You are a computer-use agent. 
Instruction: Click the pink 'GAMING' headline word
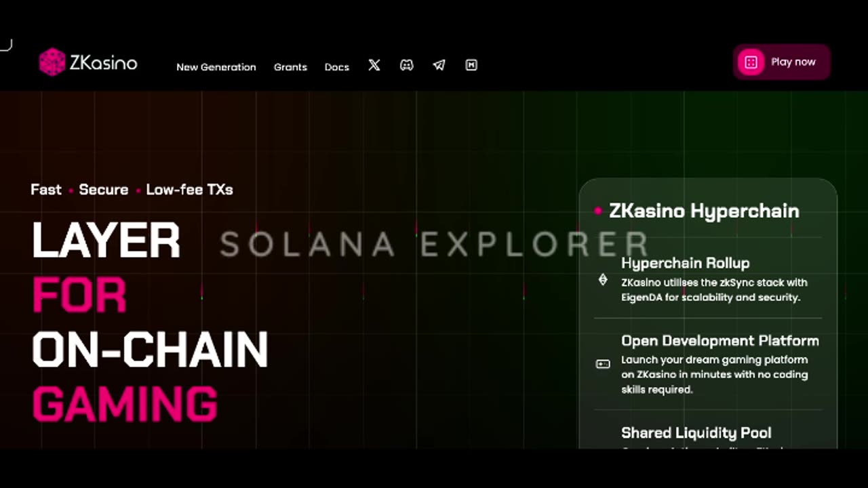125,403
